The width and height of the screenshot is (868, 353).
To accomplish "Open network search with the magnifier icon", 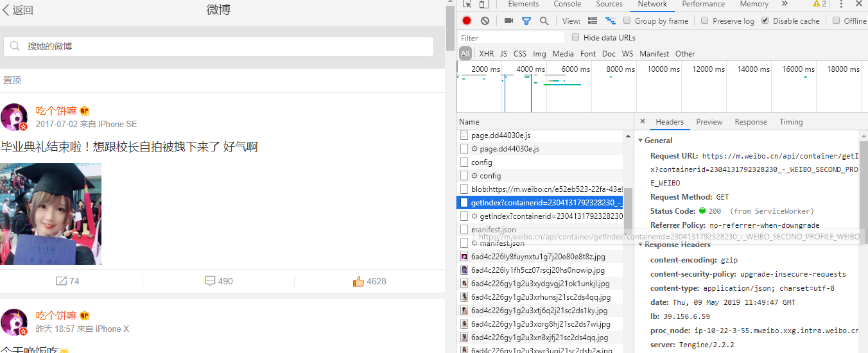I will point(544,21).
